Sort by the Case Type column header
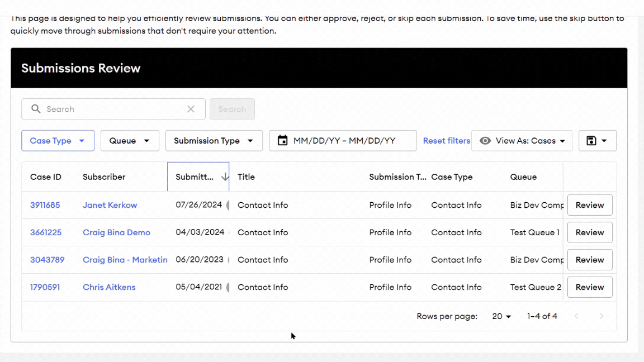Image resolution: width=644 pixels, height=362 pixels. [x=452, y=177]
